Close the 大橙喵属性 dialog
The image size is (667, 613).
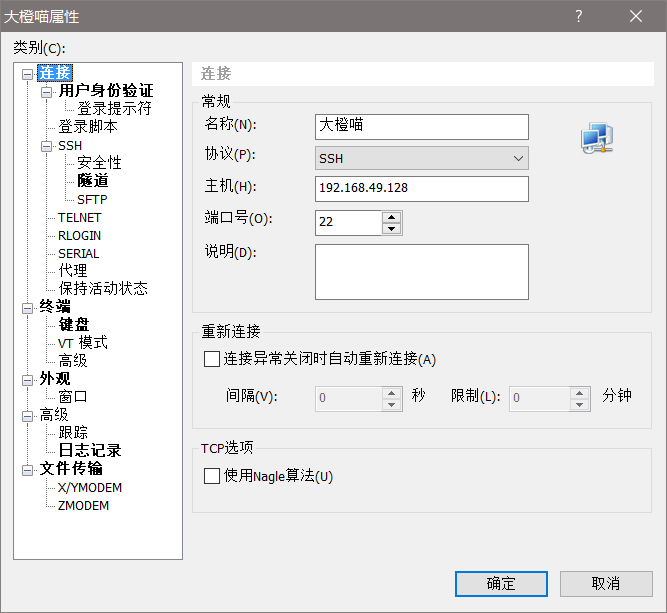(636, 16)
